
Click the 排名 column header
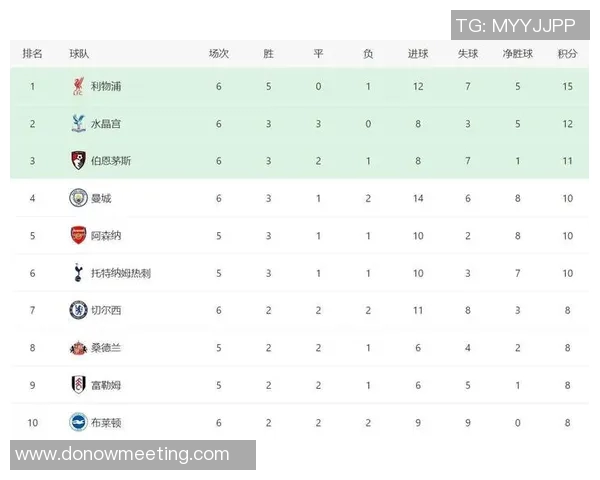32,53
